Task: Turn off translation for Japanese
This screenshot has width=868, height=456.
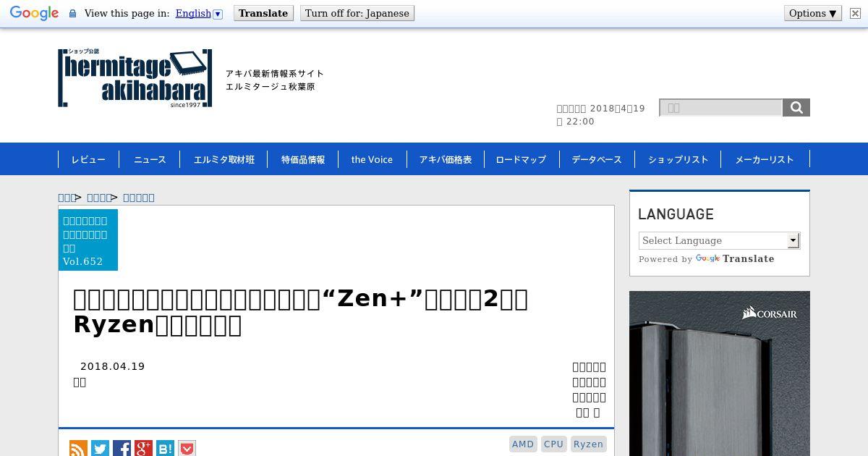Action: tap(357, 13)
